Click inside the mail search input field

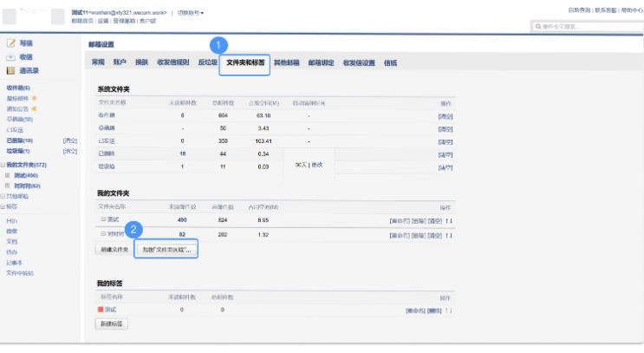pyautogui.click(x=589, y=27)
